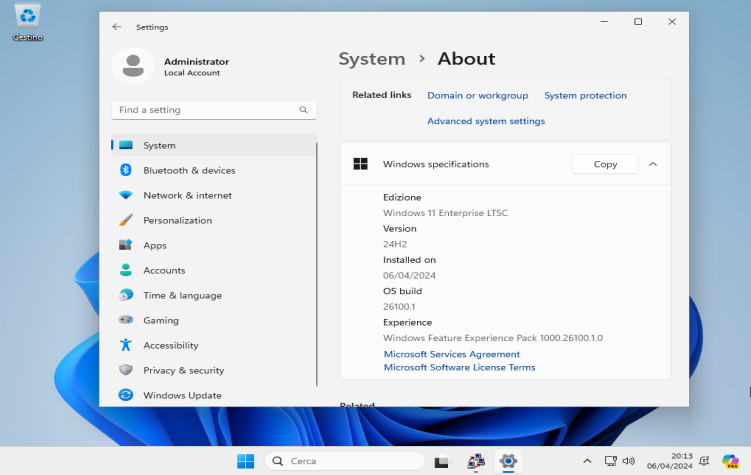The image size is (751, 475).
Task: Click the Apps sidebar icon
Action: [x=125, y=245]
